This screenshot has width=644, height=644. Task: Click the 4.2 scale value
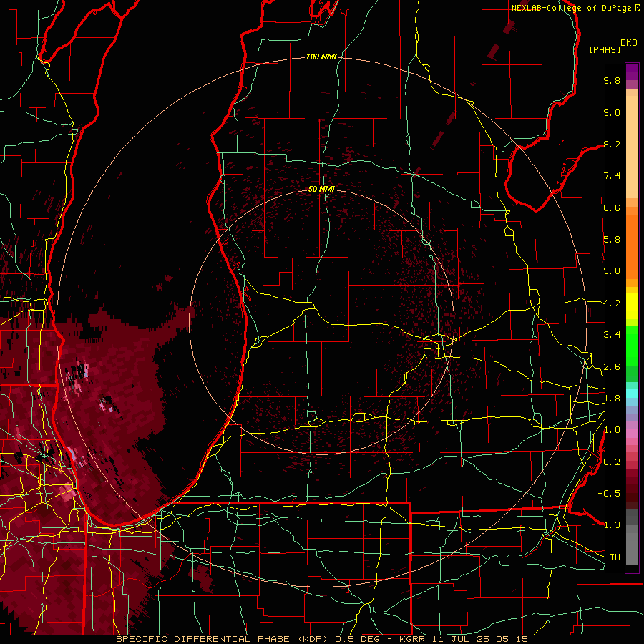(x=612, y=303)
